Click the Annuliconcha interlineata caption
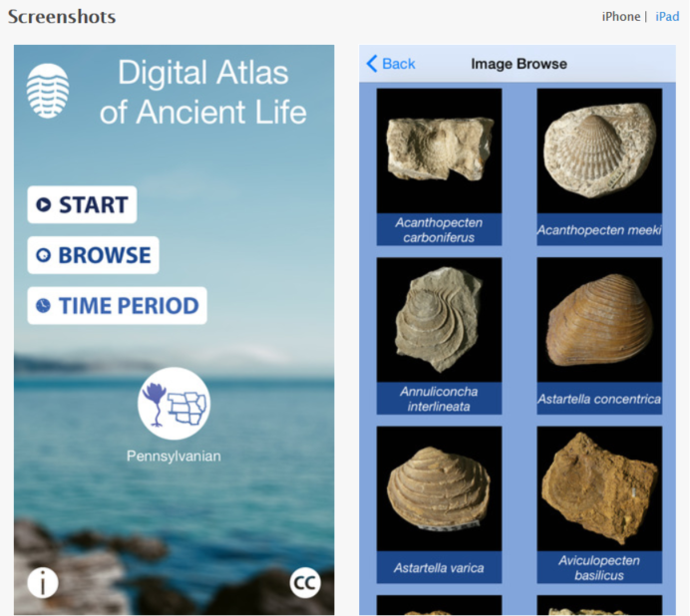 pos(439,398)
